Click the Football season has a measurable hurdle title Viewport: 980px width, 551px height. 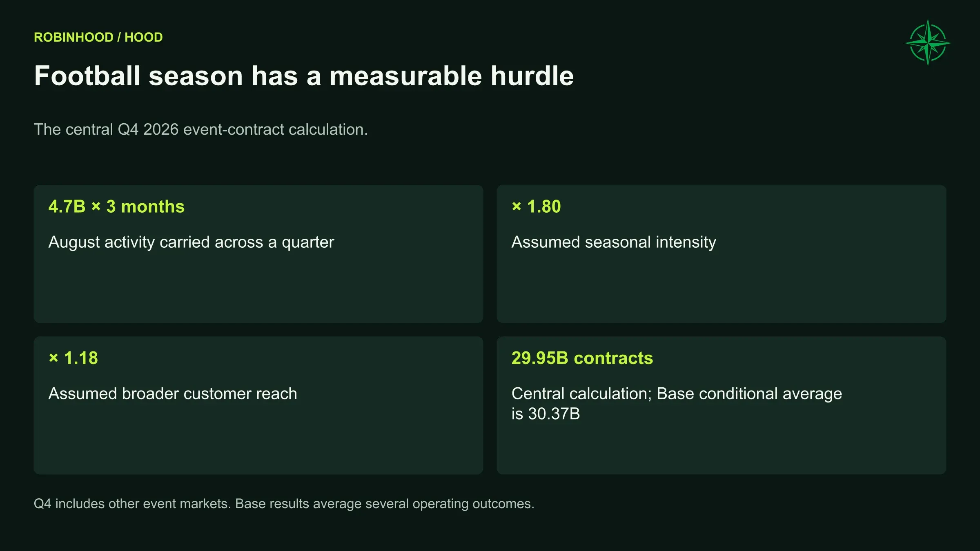click(x=304, y=76)
